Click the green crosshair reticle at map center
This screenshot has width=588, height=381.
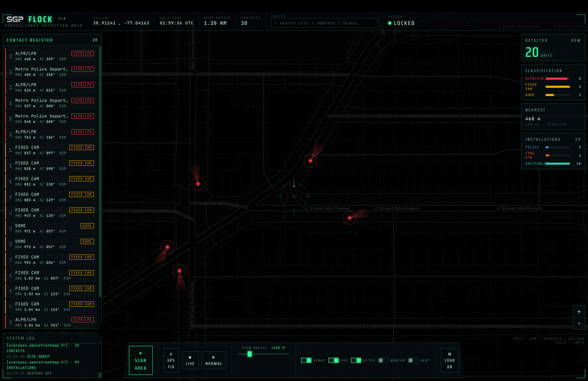click(294, 196)
